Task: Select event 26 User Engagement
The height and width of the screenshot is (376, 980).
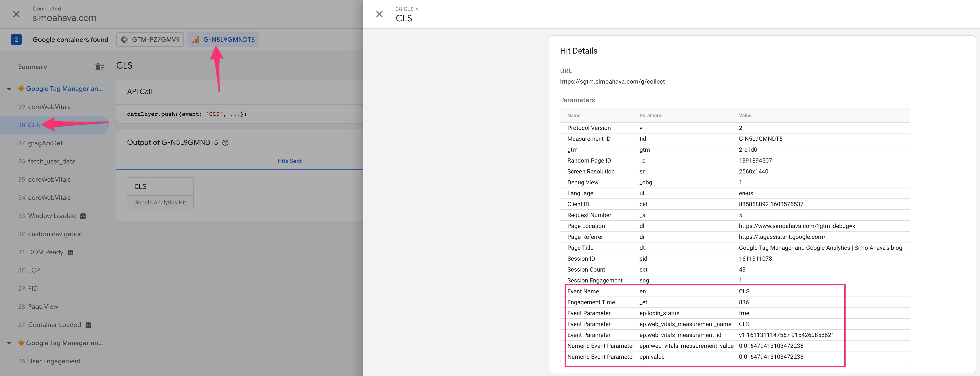Action: point(49,361)
